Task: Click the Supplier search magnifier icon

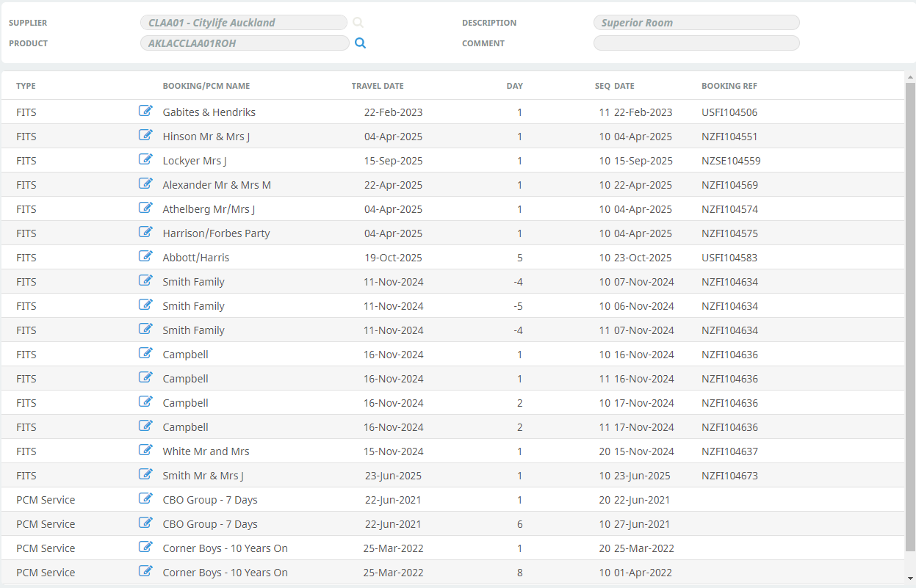Action: click(x=358, y=23)
